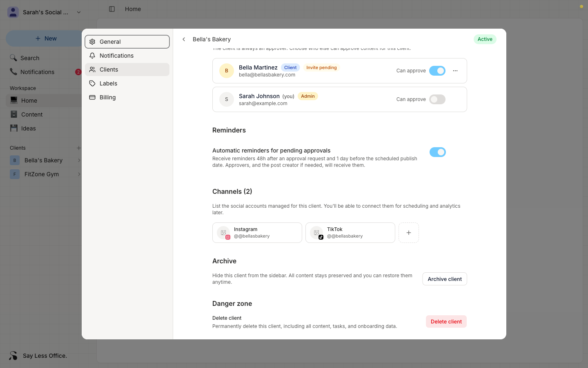Toggle the sidebar panel icon
The height and width of the screenshot is (368, 588).
click(x=112, y=9)
